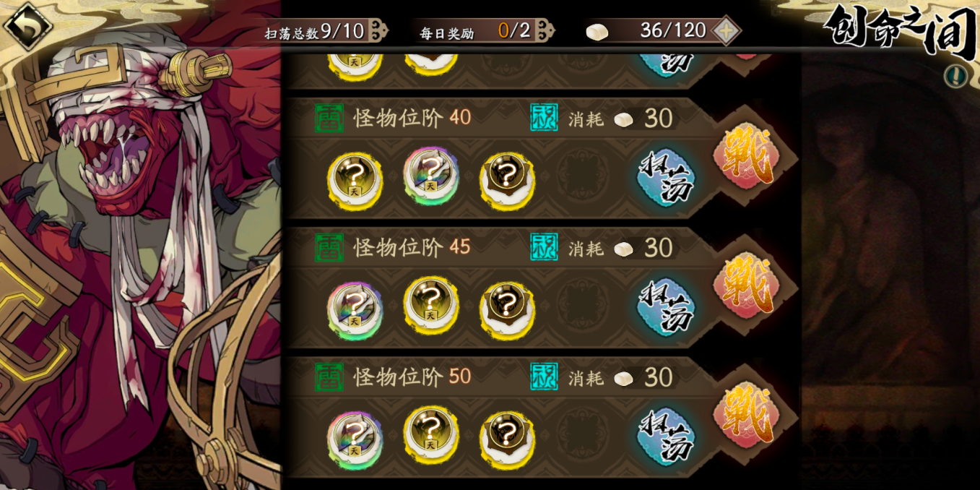Start battle for monster rank 50
This screenshot has width=980, height=490.
click(747, 416)
